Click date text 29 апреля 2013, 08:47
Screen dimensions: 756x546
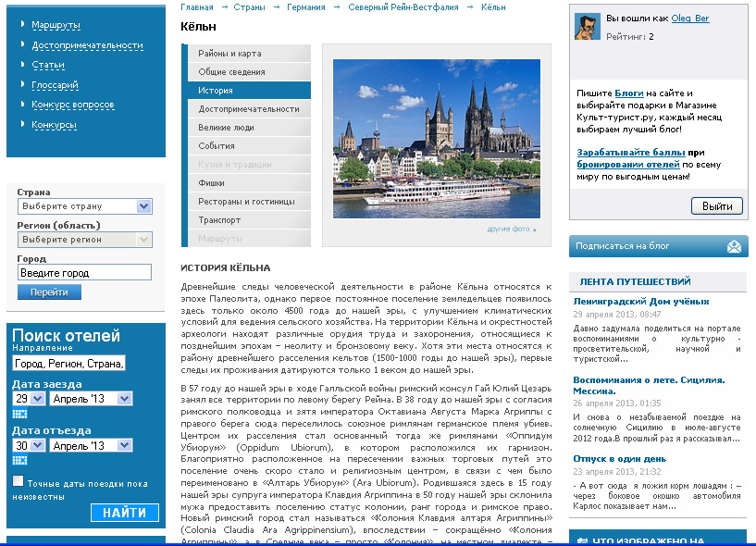tap(616, 315)
